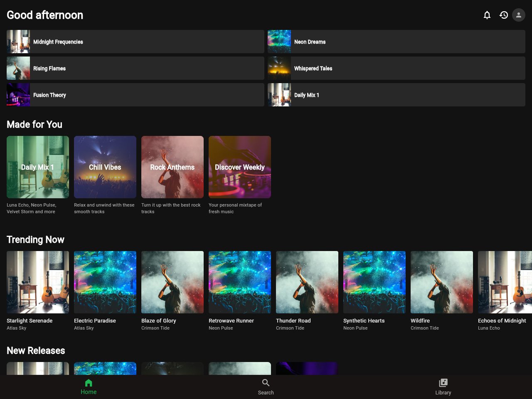Open the user profile avatar icon

[519, 15]
